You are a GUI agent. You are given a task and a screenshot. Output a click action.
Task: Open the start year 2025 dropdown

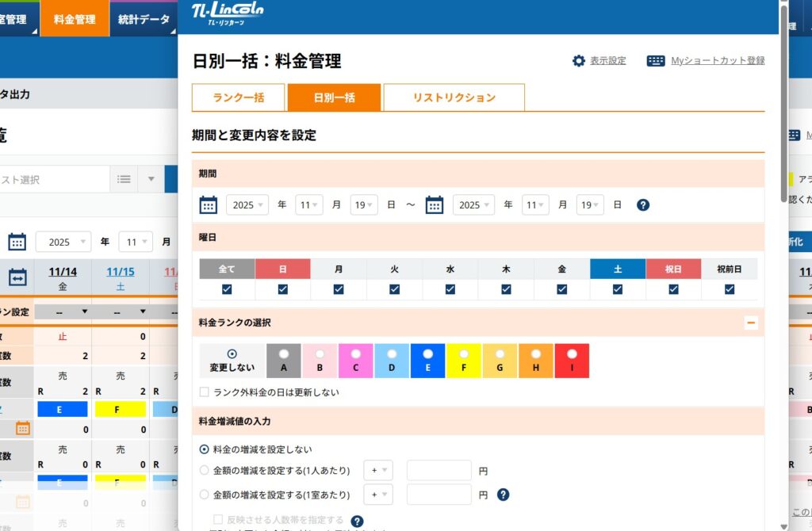(x=247, y=205)
